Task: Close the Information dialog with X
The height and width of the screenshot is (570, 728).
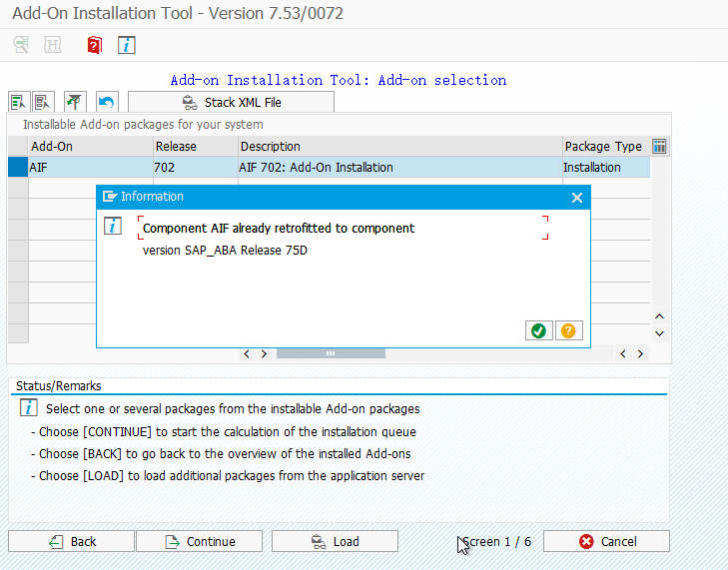Action: click(576, 198)
